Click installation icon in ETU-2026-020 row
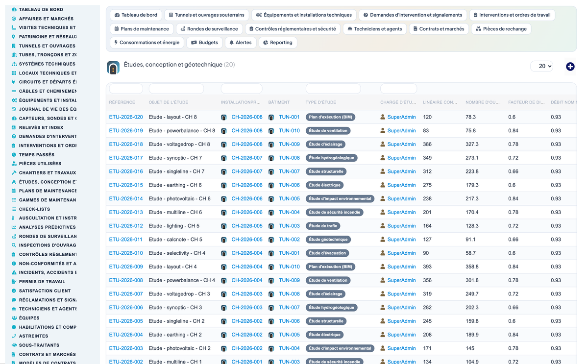The image size is (588, 364). click(x=223, y=118)
